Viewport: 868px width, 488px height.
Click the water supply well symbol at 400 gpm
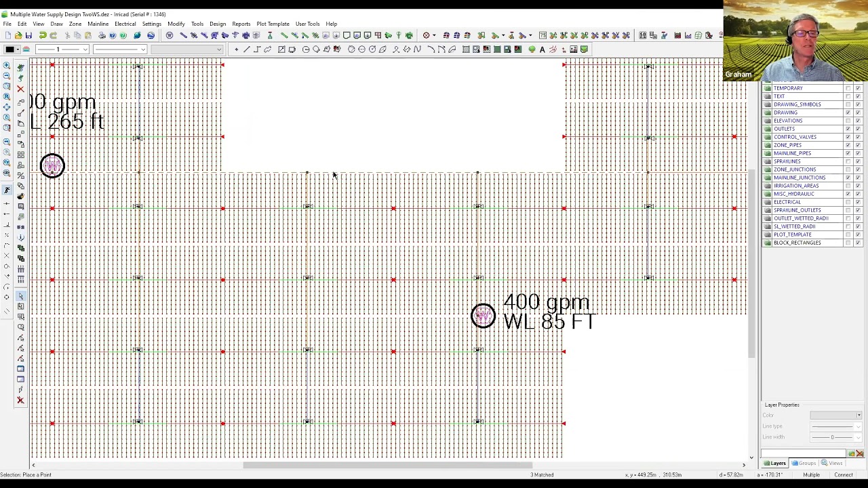(483, 315)
